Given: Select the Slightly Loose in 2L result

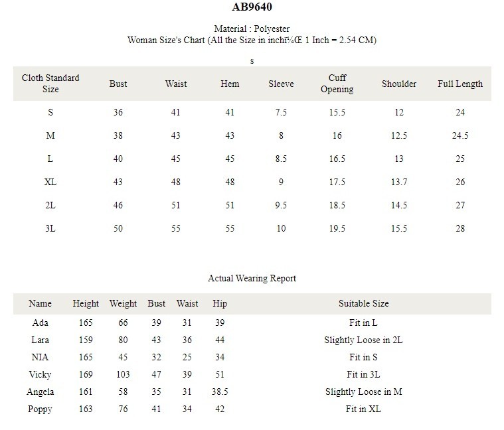Looking at the screenshot, I should tap(363, 340).
